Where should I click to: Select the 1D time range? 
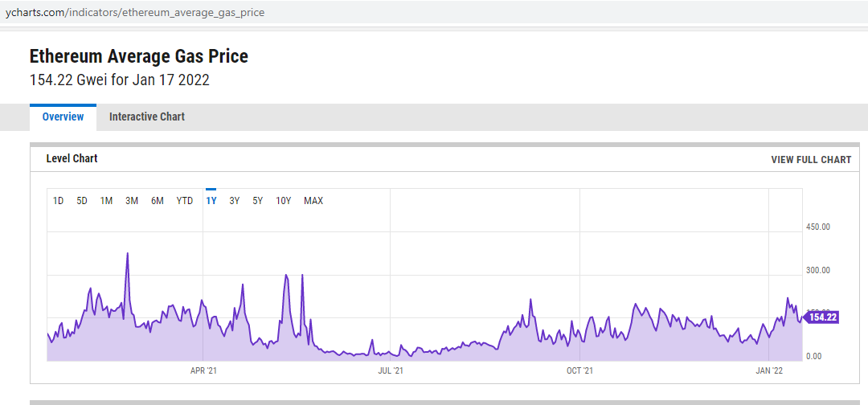(x=58, y=201)
